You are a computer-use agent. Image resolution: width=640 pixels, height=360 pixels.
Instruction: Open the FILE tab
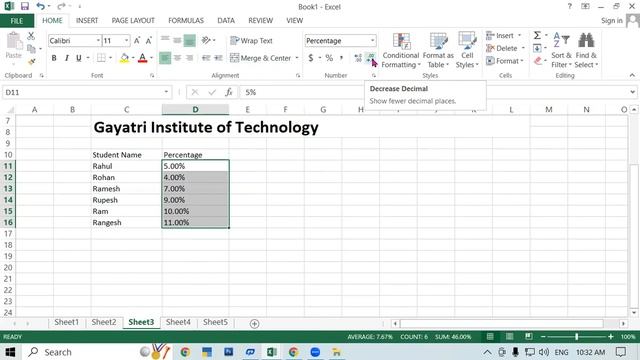(17, 21)
